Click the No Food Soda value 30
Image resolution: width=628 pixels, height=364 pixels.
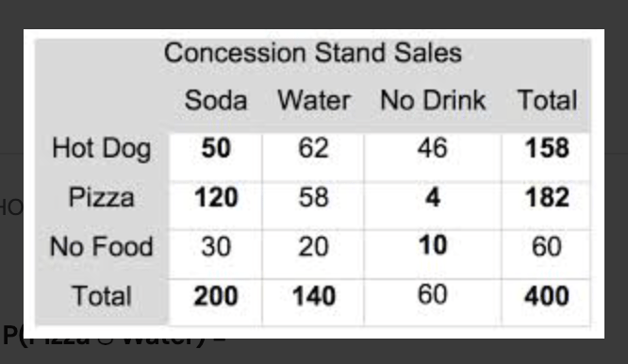click(x=216, y=246)
